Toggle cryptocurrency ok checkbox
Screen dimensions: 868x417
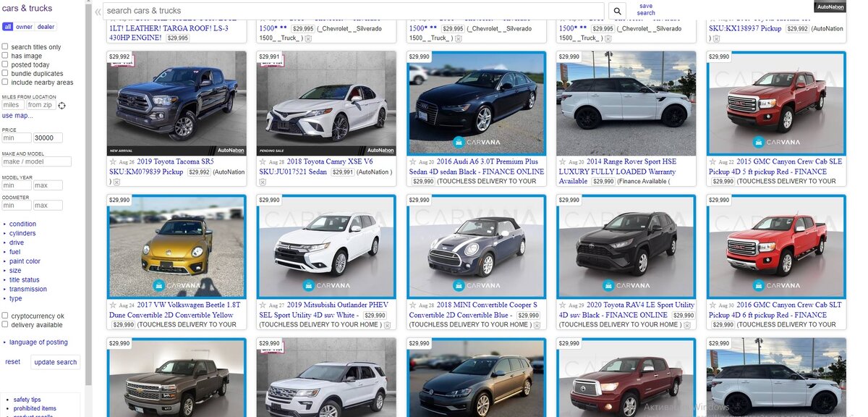[x=5, y=316]
